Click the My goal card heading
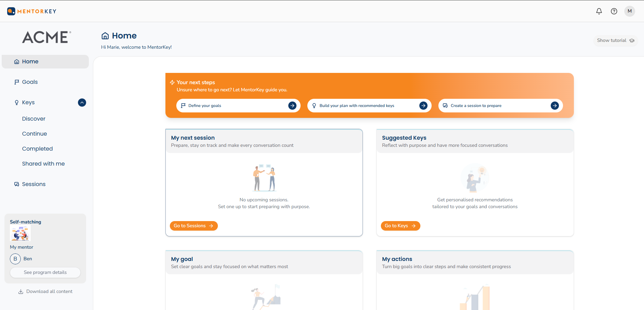This screenshot has height=310, width=644. (x=182, y=259)
